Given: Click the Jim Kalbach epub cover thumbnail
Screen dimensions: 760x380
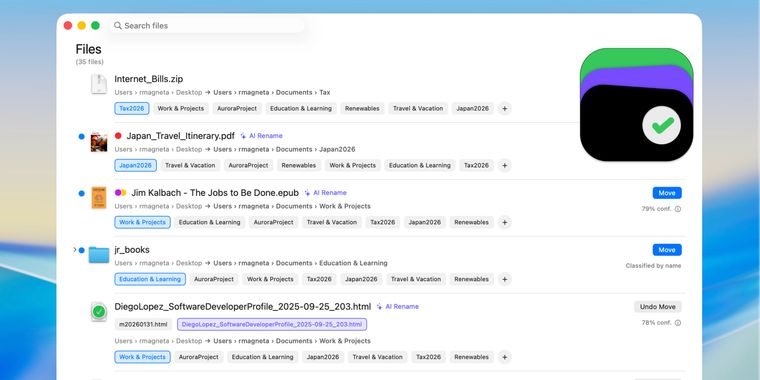Looking at the screenshot, I should click(x=99, y=198).
